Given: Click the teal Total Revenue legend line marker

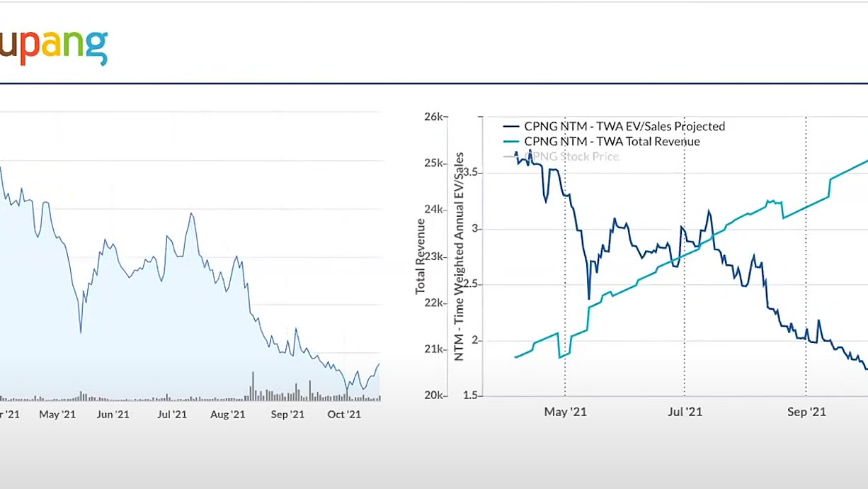Looking at the screenshot, I should [511, 142].
